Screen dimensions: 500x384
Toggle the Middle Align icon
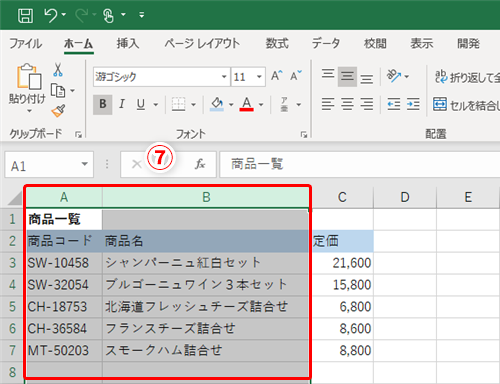pyautogui.click(x=347, y=76)
